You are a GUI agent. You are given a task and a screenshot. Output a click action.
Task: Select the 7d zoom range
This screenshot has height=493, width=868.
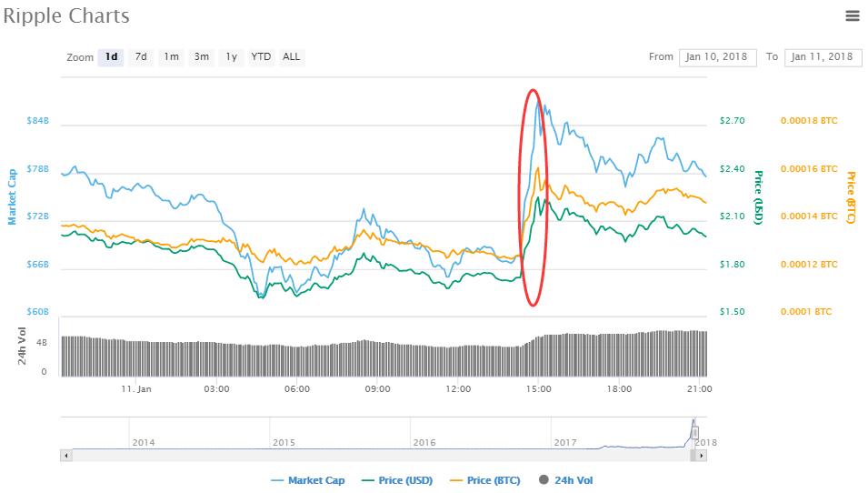pyautogui.click(x=141, y=57)
